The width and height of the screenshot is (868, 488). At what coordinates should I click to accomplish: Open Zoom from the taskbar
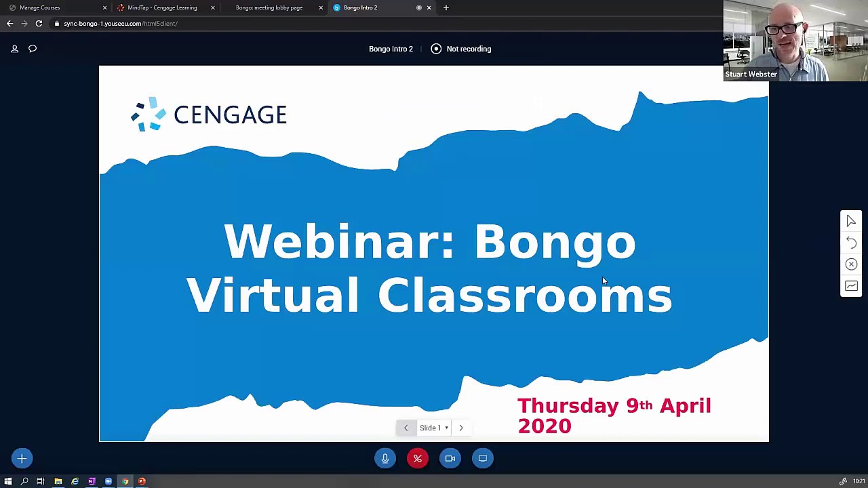coord(108,481)
